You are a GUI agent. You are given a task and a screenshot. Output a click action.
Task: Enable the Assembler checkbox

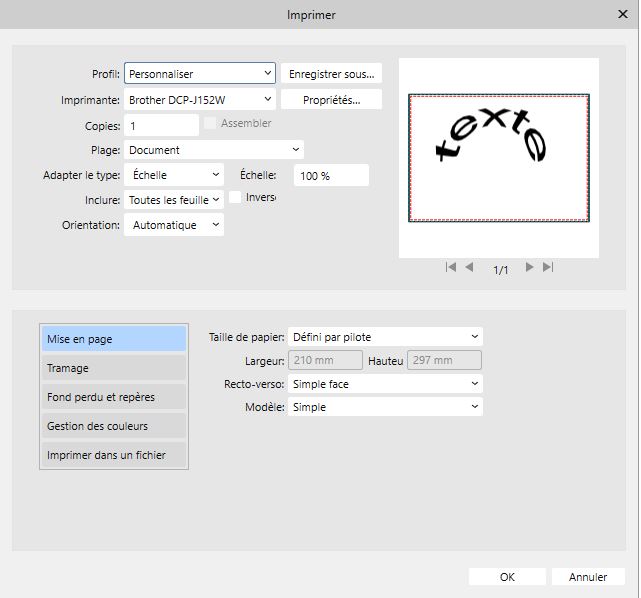click(x=210, y=123)
